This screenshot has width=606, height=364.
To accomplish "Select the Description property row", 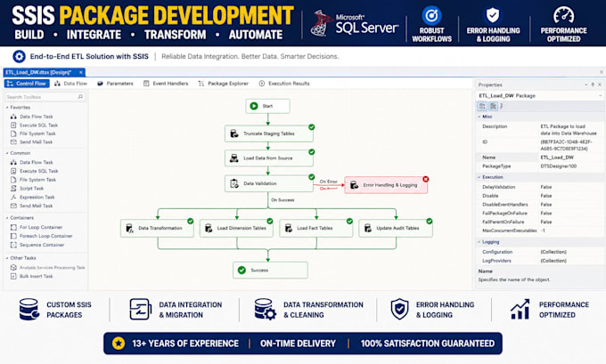I will coord(539,130).
